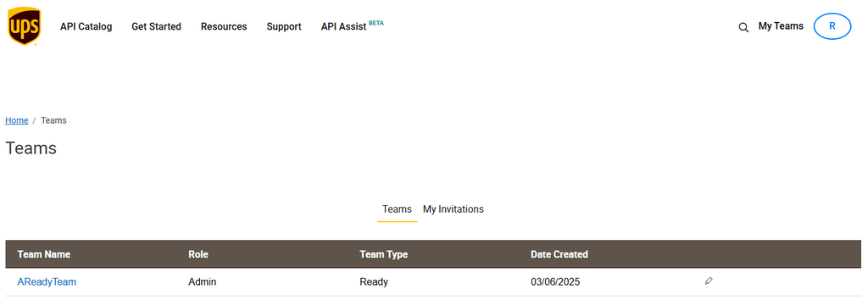This screenshot has height=306, width=868.
Task: Select the Teams tab
Action: pyautogui.click(x=397, y=209)
